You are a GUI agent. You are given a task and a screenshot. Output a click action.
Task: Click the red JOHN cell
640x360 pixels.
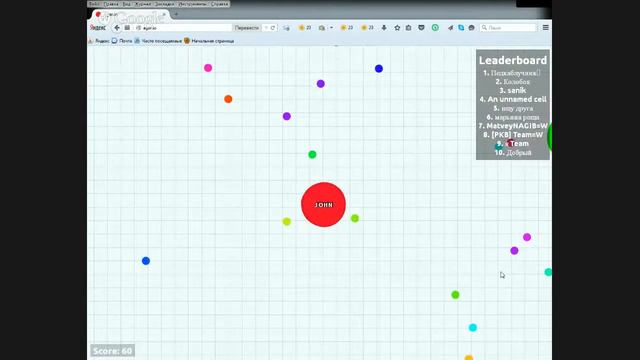(323, 204)
